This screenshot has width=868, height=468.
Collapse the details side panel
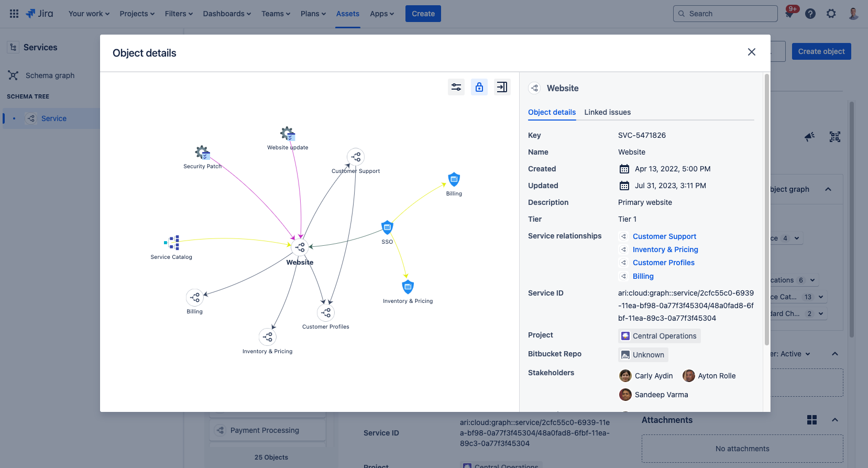[502, 87]
